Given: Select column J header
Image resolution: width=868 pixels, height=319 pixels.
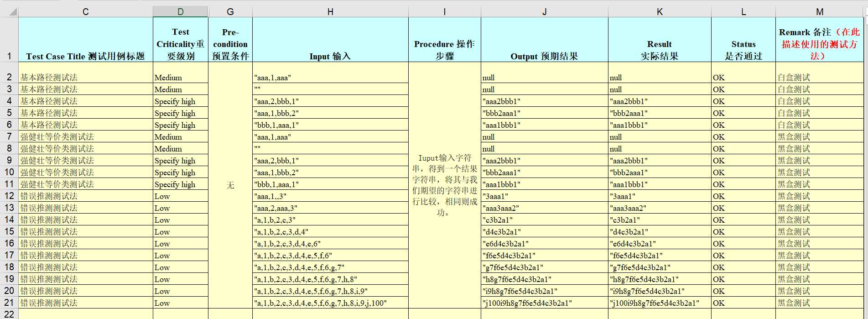Looking at the screenshot, I should pyautogui.click(x=545, y=12).
